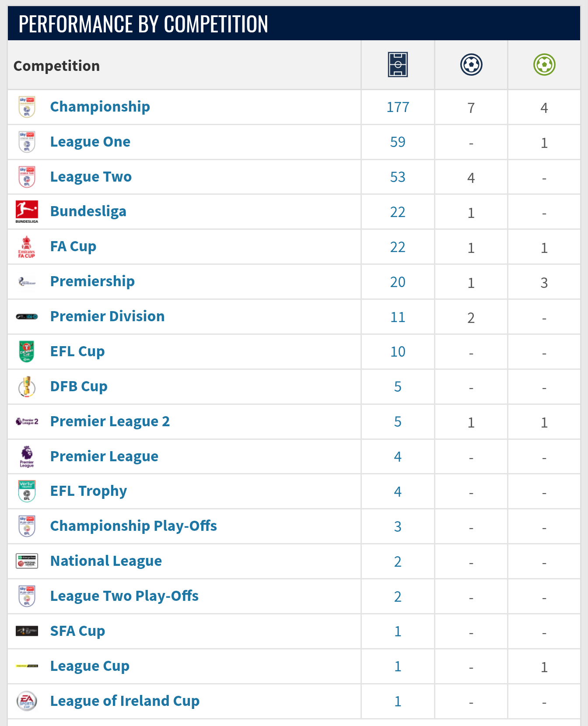
Task: Open the League One competition link
Action: (x=90, y=142)
